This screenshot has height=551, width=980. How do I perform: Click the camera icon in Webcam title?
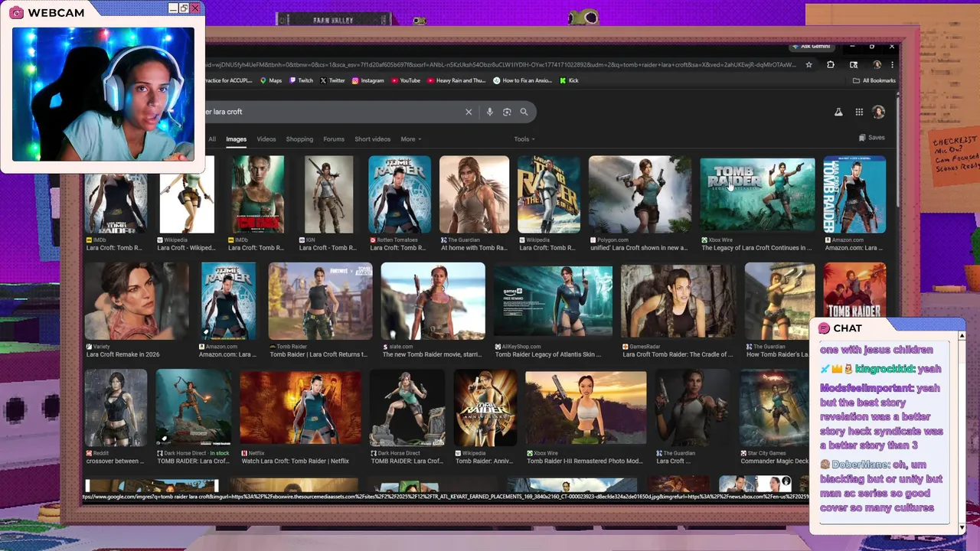(17, 13)
